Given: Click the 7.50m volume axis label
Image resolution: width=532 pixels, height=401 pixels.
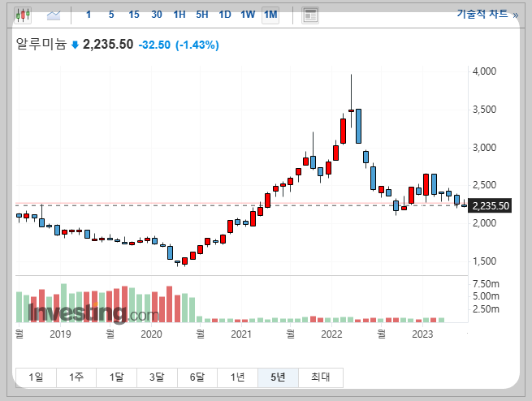Looking at the screenshot, I should point(486,284).
